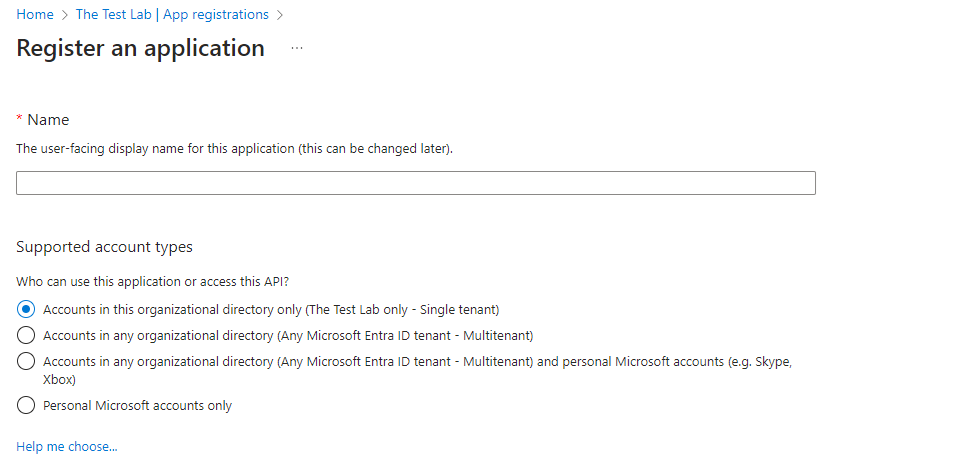Click the 'Personal Microsoft accounts only' label text

[137, 405]
